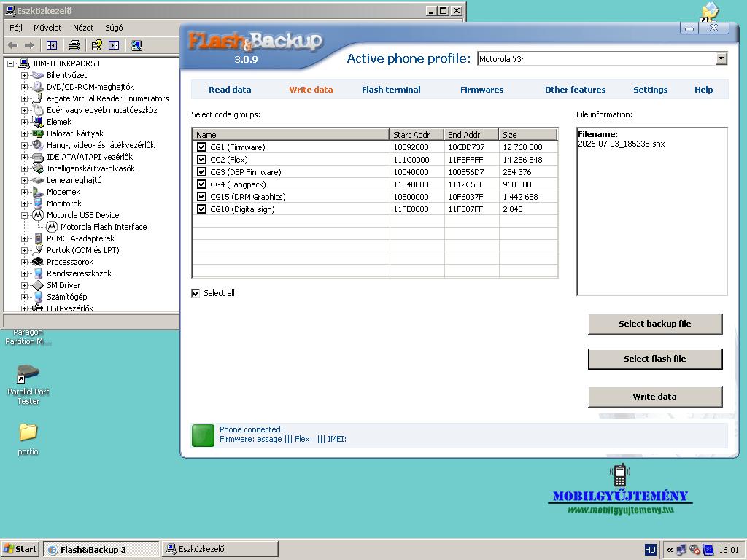This screenshot has width=747, height=560.
Task: Click the SM Driver diamond icon
Action: pos(38,285)
